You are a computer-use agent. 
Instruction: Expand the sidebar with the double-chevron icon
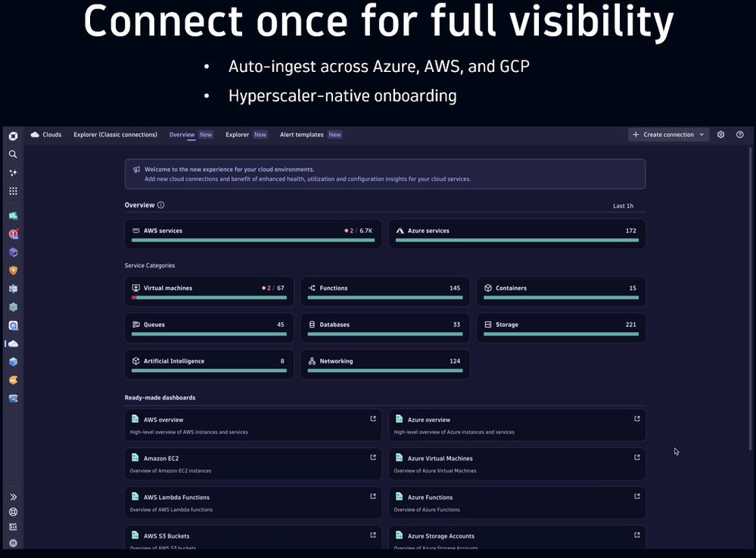[13, 497]
